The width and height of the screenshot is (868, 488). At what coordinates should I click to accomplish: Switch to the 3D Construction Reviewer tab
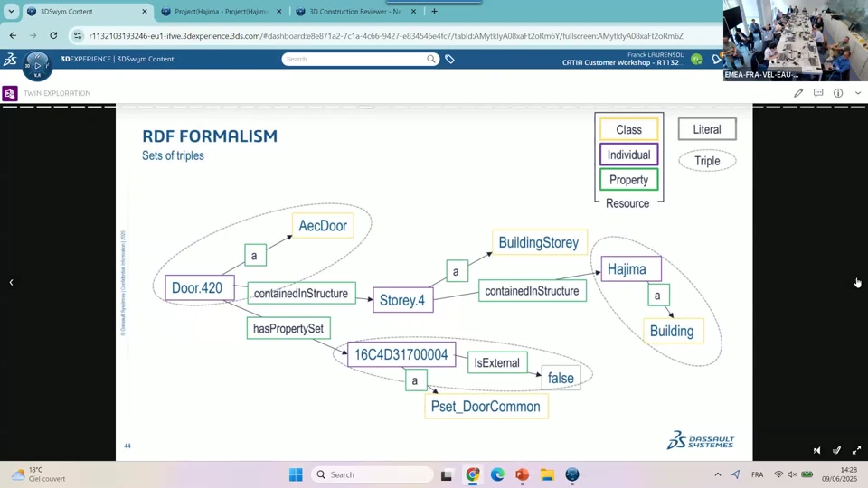(354, 11)
